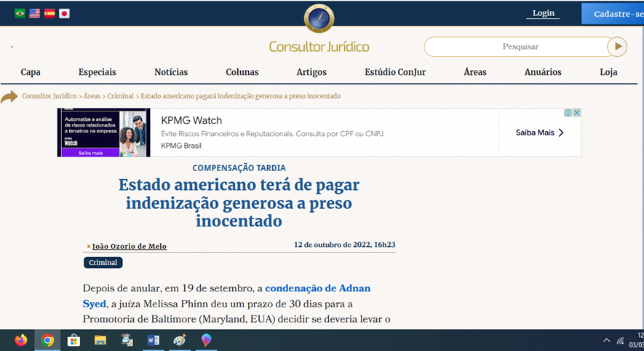Click the Cadastre-se button
Screen dimensions: 644x351
pos(613,14)
